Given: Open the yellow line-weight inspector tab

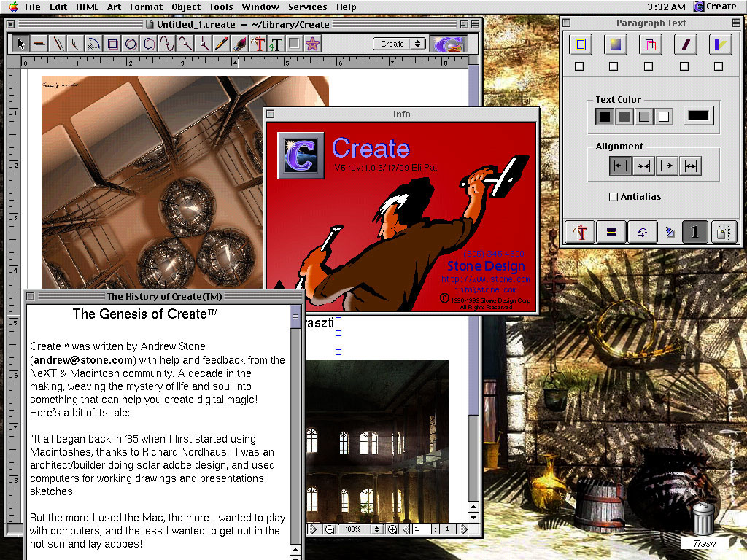Looking at the screenshot, I should (611, 233).
